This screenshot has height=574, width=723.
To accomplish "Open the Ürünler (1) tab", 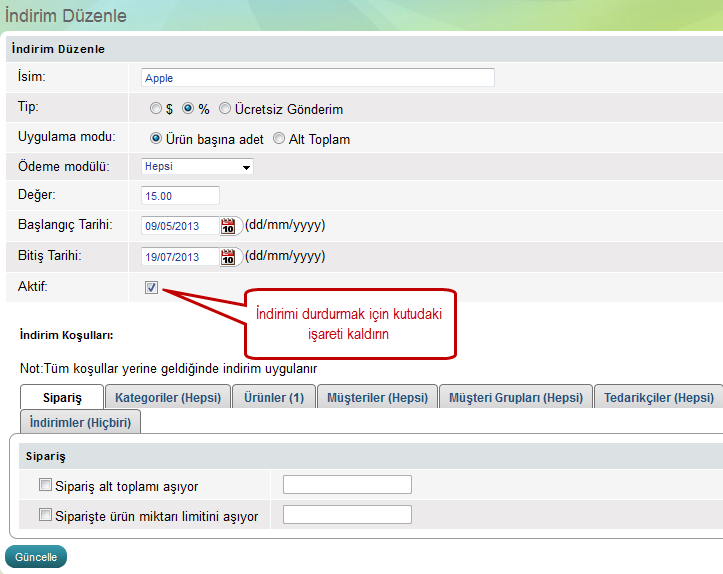I will coord(274,397).
